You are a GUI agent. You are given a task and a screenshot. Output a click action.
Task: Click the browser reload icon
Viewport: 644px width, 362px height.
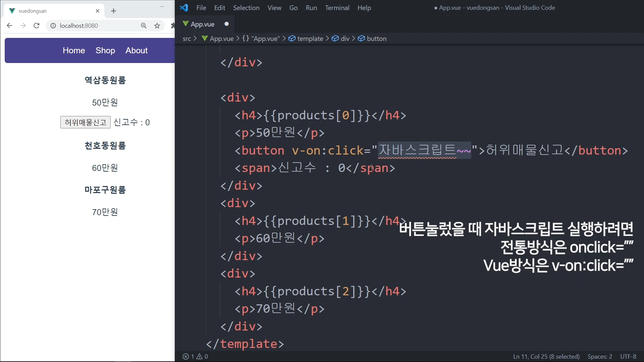[37, 26]
